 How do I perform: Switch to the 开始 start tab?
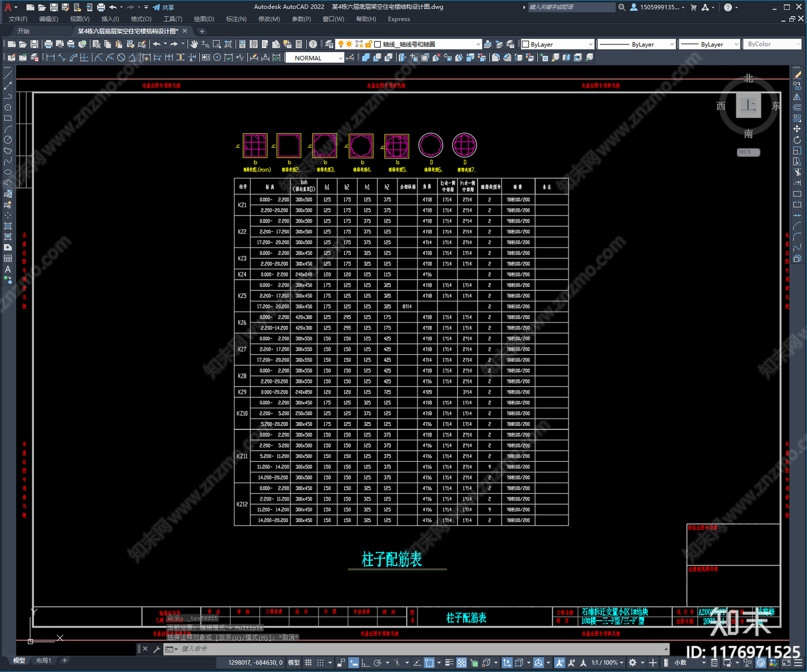click(x=24, y=31)
